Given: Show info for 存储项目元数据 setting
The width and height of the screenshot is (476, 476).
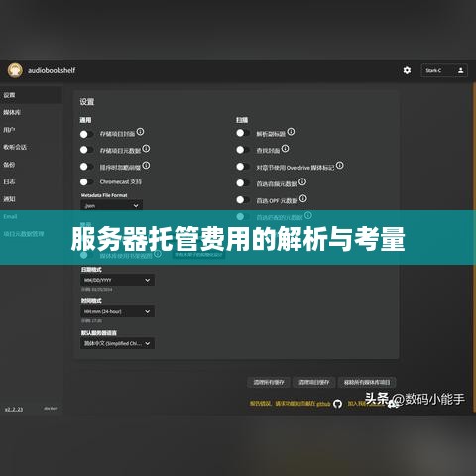Looking at the screenshot, I should [x=146, y=149].
